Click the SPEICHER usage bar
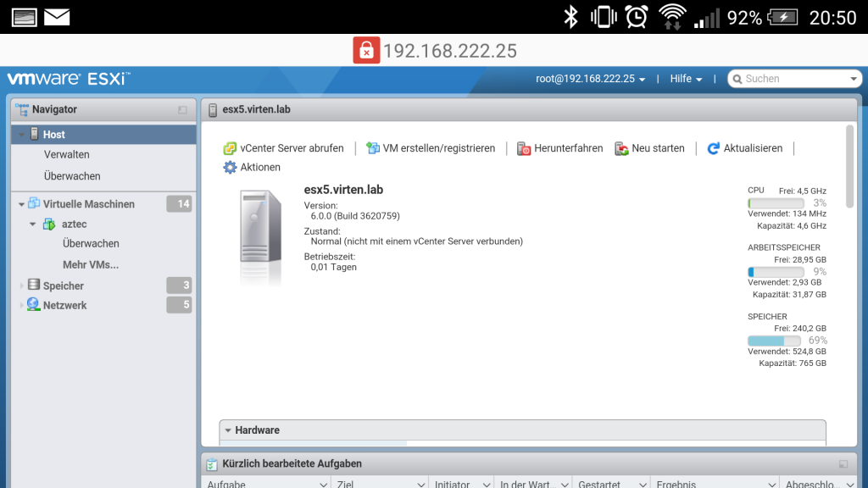The height and width of the screenshot is (488, 868). coord(775,339)
